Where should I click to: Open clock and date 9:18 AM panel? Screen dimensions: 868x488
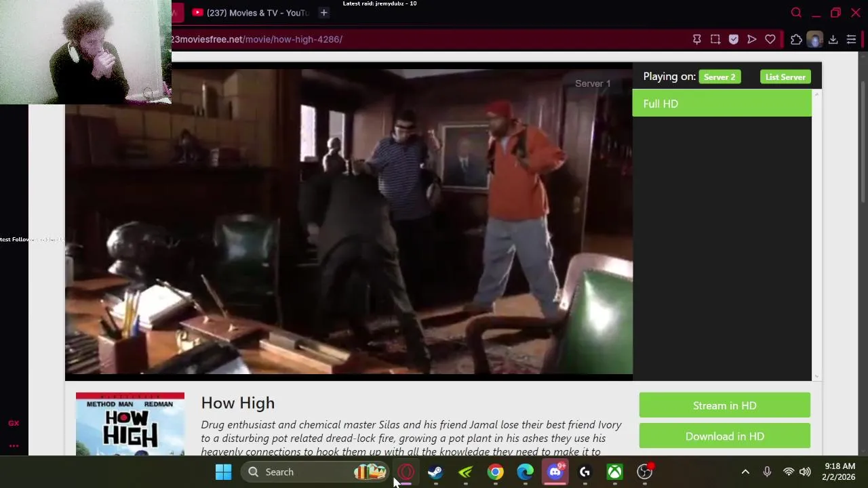(x=840, y=472)
